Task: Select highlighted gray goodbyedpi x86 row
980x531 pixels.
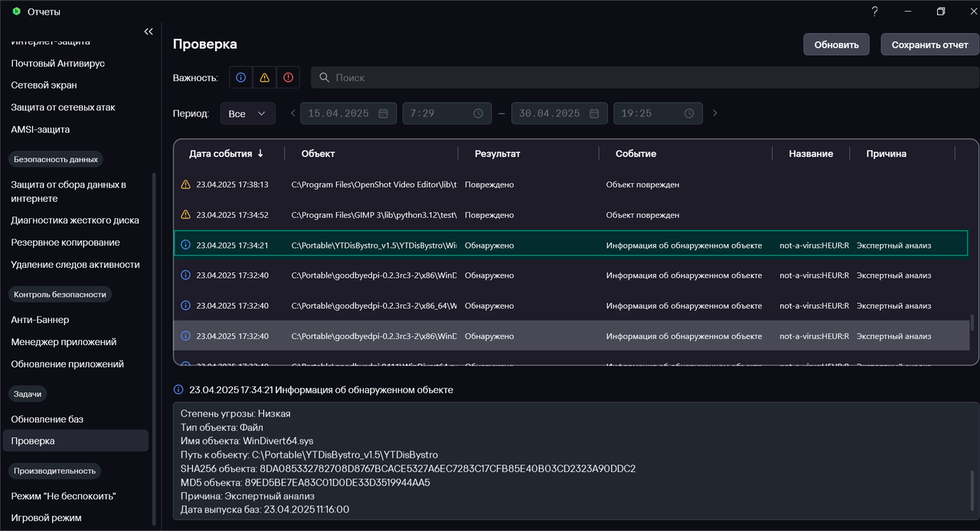Action: point(571,336)
